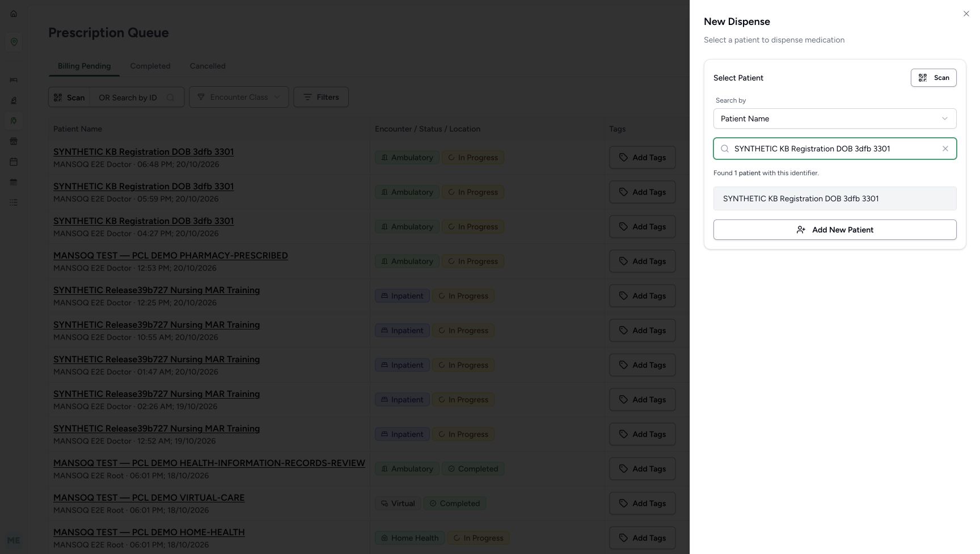Add Tags for PHARMACY-PRESCRIBED row
980x554 pixels.
[642, 261]
